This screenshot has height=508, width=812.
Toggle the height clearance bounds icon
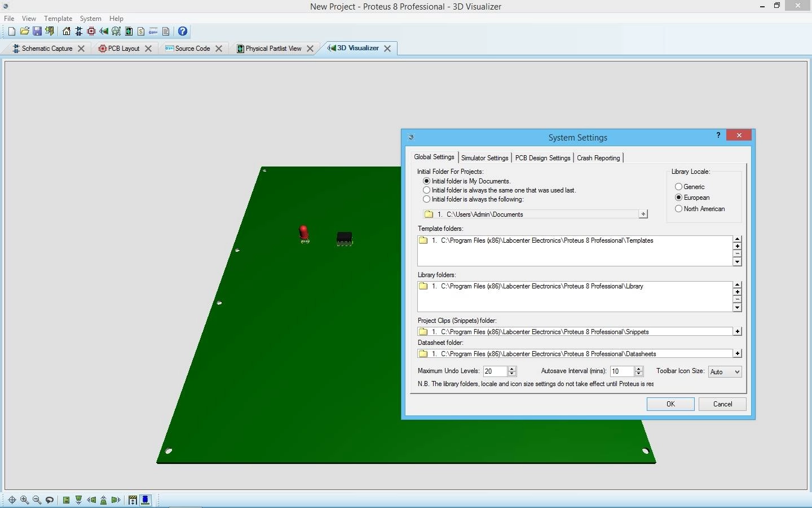[x=133, y=500]
